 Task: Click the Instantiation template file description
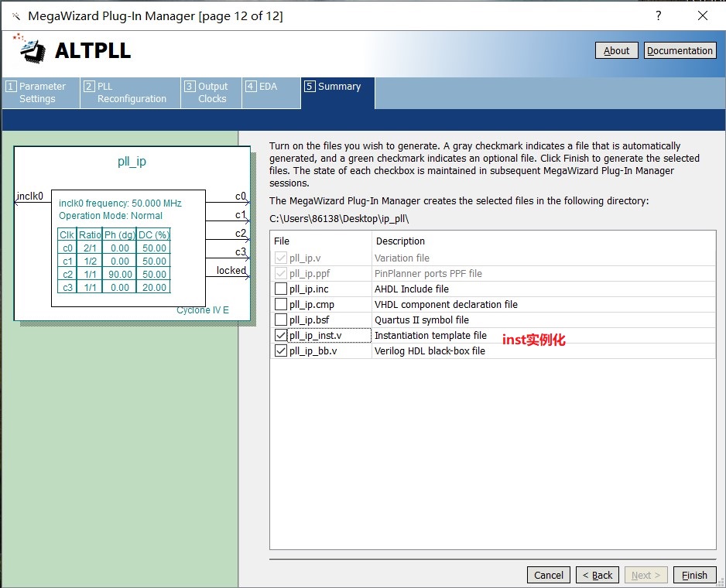pos(430,335)
